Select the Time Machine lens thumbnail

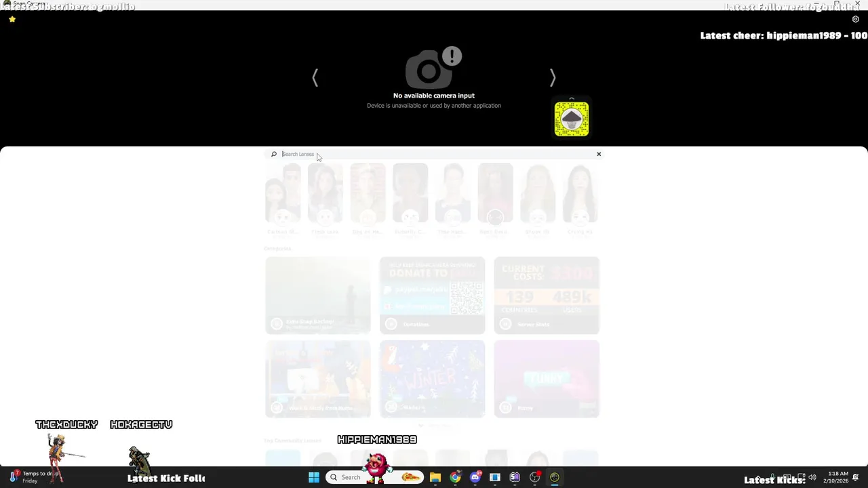[x=453, y=193]
